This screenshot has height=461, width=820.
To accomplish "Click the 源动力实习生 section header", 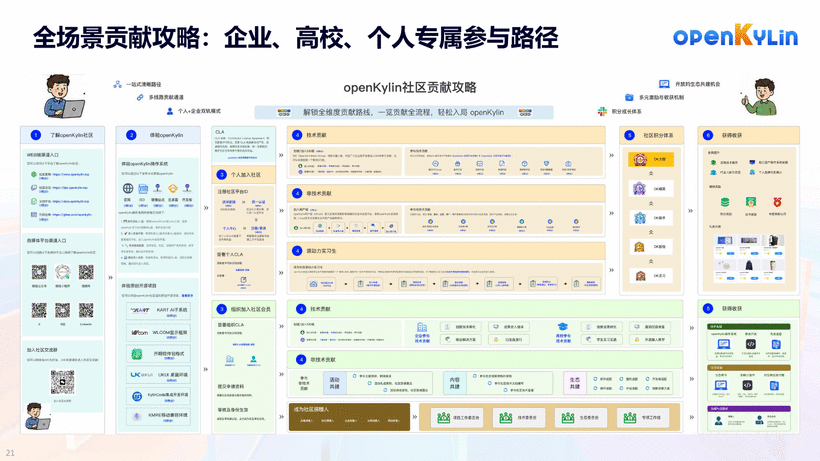I will pos(446,251).
